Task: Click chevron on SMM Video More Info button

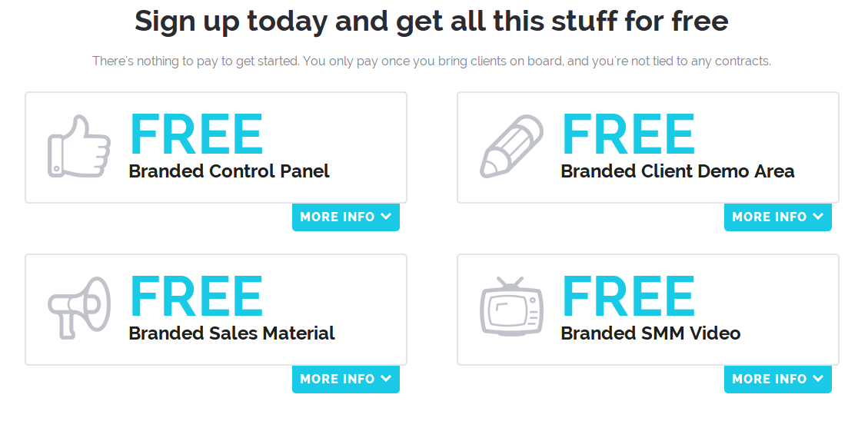Action: pos(818,378)
